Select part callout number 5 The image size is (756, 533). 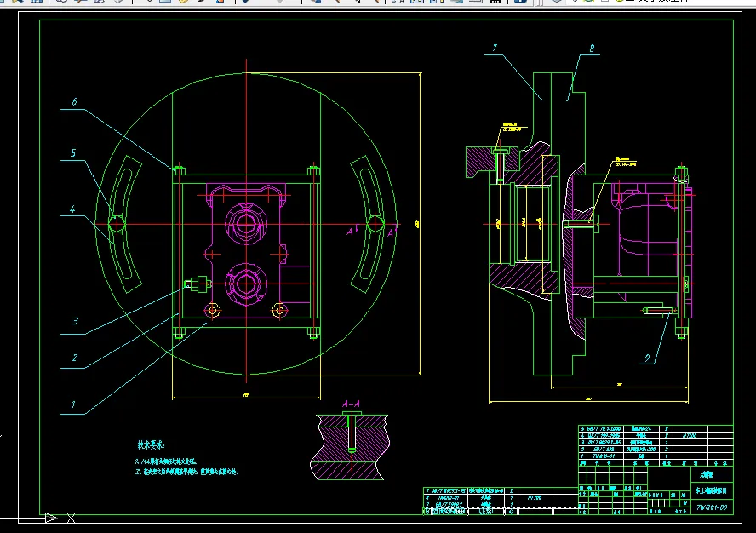73,153
